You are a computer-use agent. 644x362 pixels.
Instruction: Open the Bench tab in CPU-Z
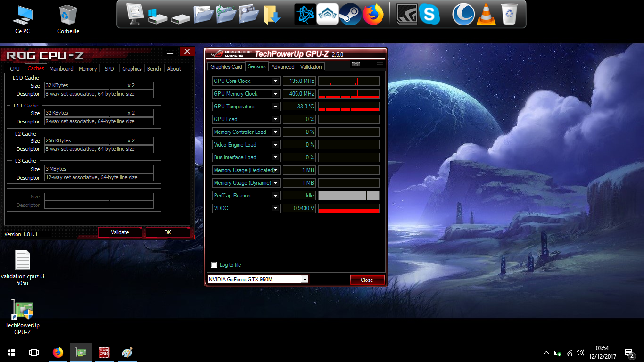click(154, 69)
